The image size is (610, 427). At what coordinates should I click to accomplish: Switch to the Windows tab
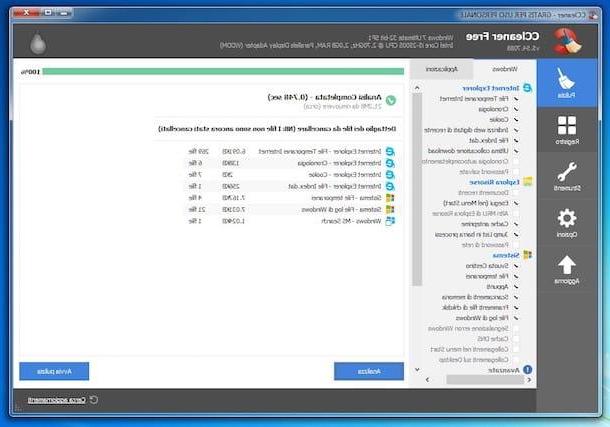coord(505,69)
